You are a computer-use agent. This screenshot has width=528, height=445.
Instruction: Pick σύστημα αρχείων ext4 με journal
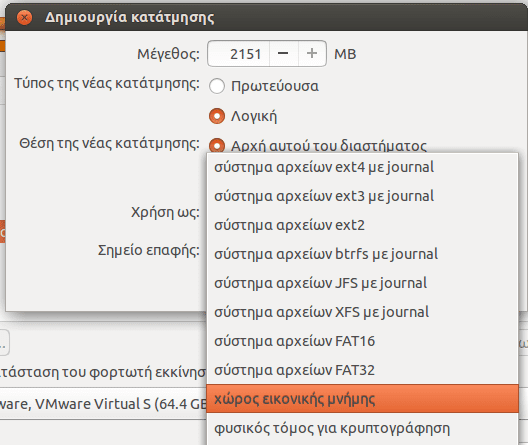362,167
